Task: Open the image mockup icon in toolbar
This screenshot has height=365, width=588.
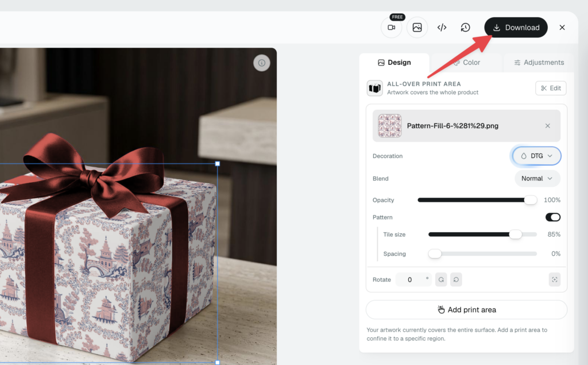Action: pos(417,28)
